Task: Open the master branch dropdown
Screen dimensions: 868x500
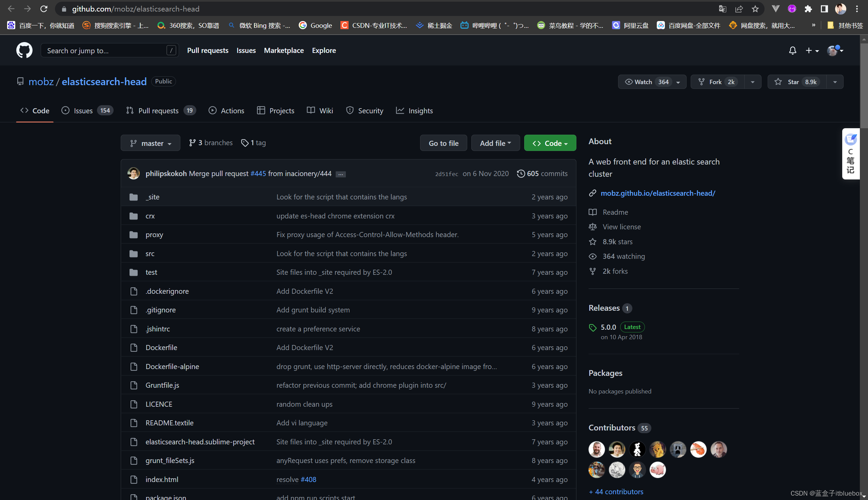Action: pos(150,143)
